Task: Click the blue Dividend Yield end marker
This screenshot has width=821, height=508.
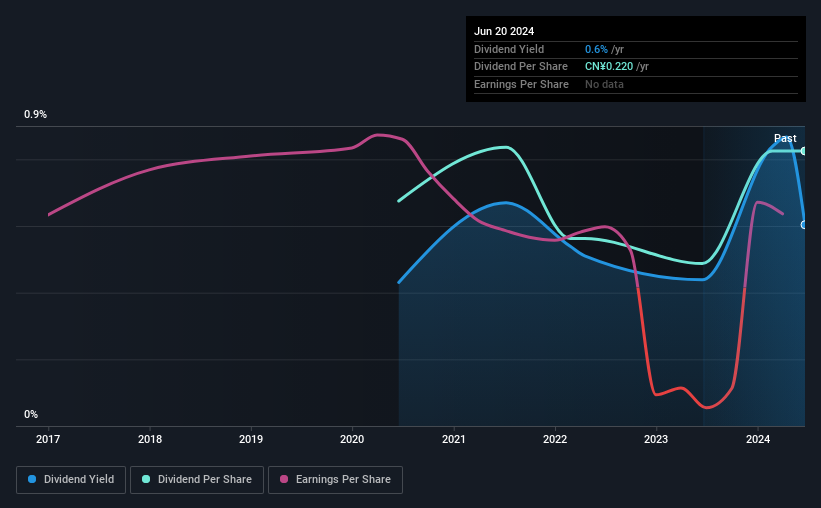Action: pyautogui.click(x=803, y=225)
